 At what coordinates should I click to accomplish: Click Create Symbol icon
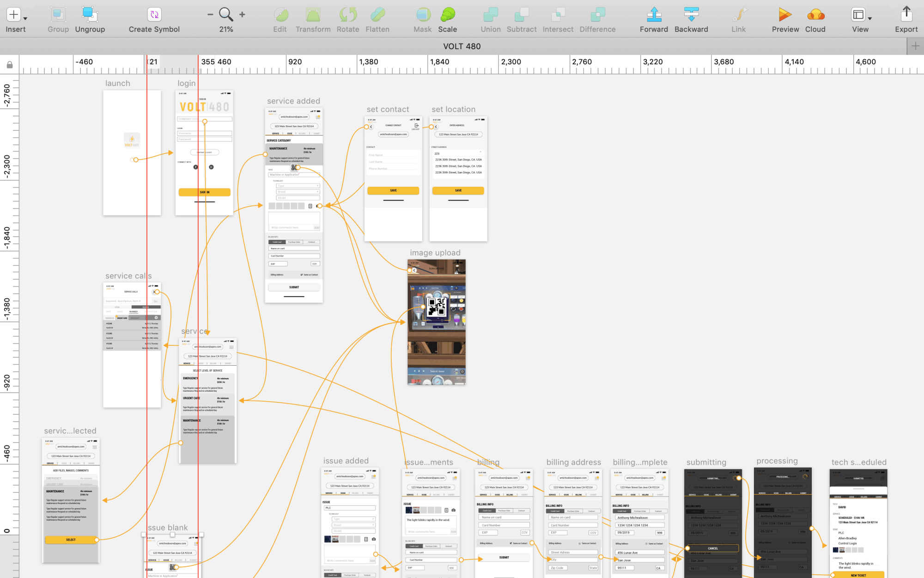tap(154, 15)
